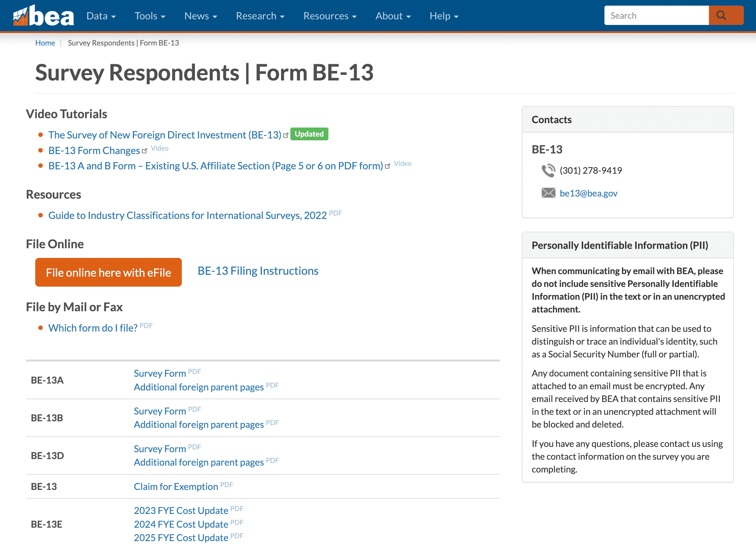Click the green Updated badge

coord(309,134)
